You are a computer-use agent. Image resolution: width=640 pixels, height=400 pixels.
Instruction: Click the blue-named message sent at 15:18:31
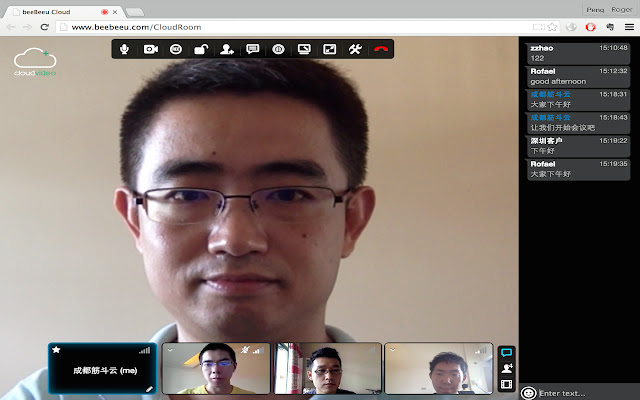(578, 100)
